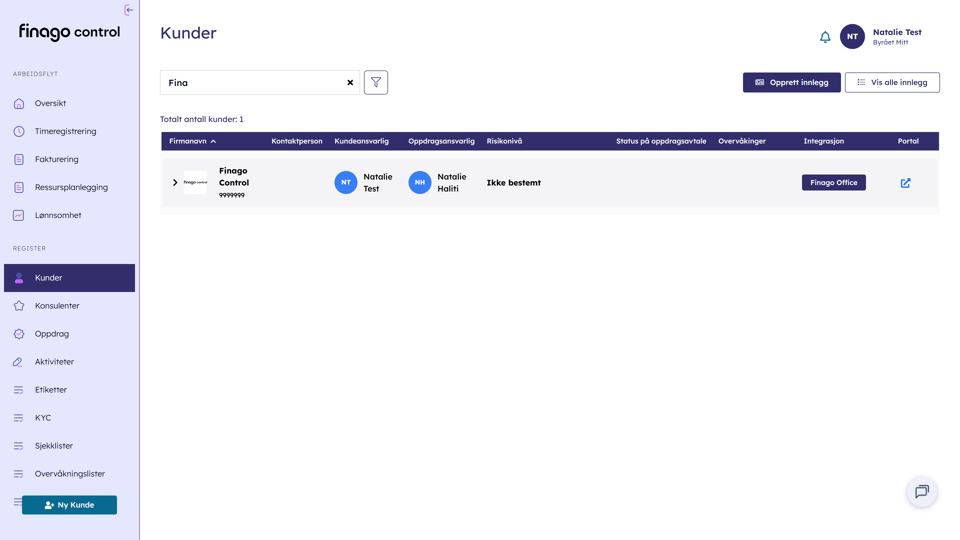Click the Opprett innlegg button

point(791,83)
